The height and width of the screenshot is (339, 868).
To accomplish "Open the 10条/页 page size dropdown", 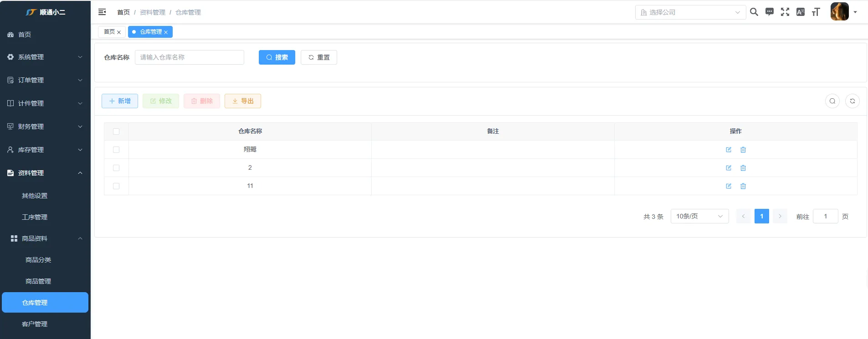I will click(699, 216).
